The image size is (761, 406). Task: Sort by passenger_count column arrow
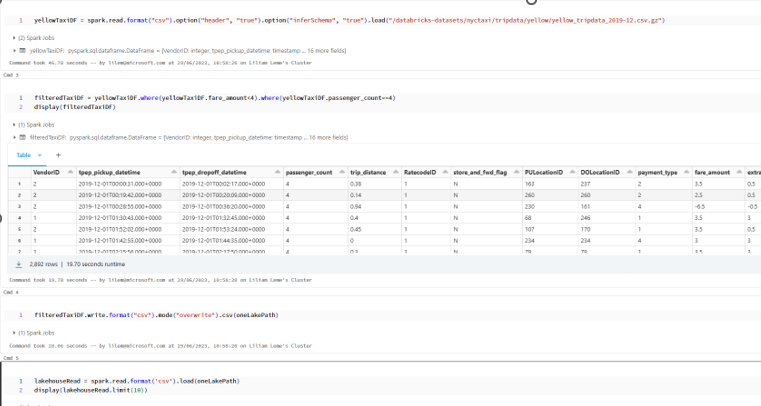tap(342, 172)
